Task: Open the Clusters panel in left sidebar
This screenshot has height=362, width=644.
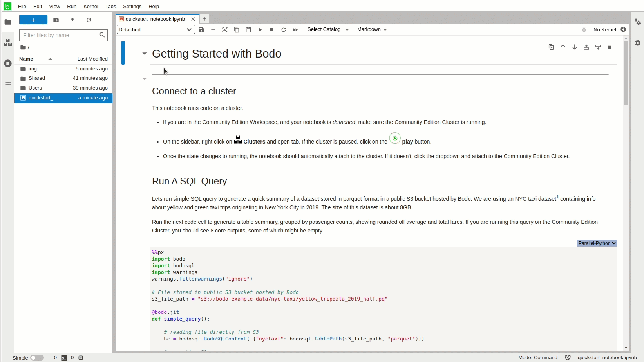Action: (x=7, y=43)
